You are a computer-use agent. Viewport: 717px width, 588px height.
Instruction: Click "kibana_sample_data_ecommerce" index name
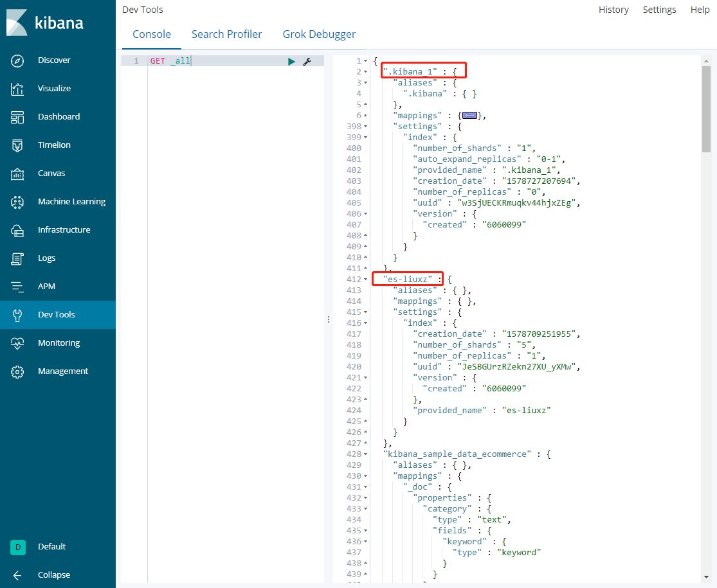pyautogui.click(x=457, y=454)
